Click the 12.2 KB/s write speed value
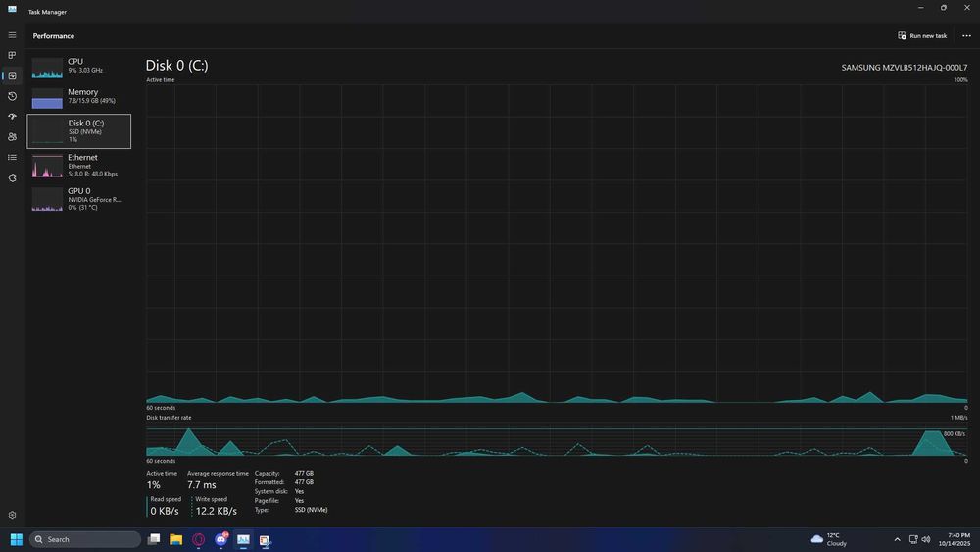 point(217,512)
